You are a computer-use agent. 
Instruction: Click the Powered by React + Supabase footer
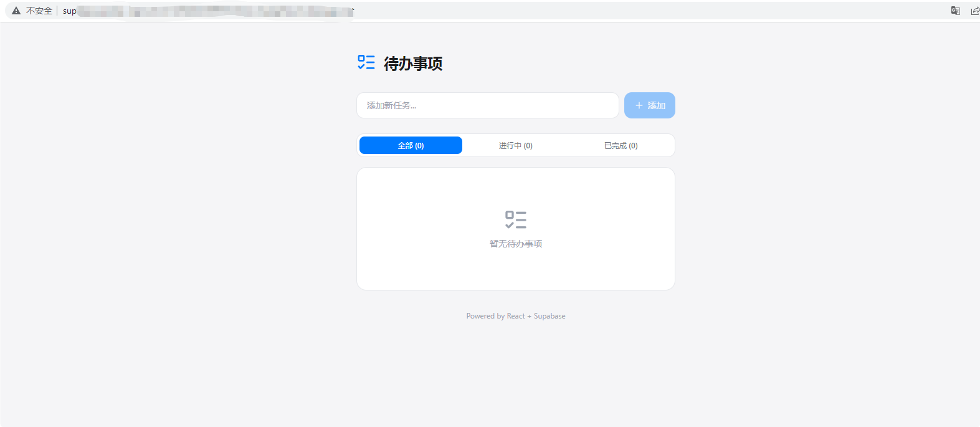516,316
